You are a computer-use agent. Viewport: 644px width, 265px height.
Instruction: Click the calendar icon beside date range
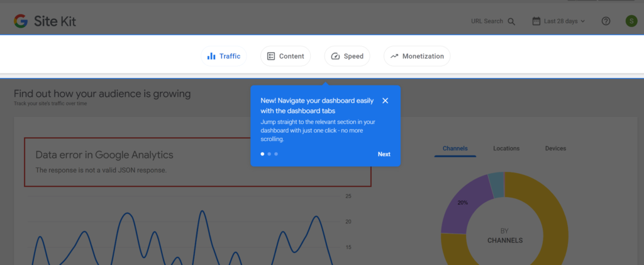(x=536, y=21)
